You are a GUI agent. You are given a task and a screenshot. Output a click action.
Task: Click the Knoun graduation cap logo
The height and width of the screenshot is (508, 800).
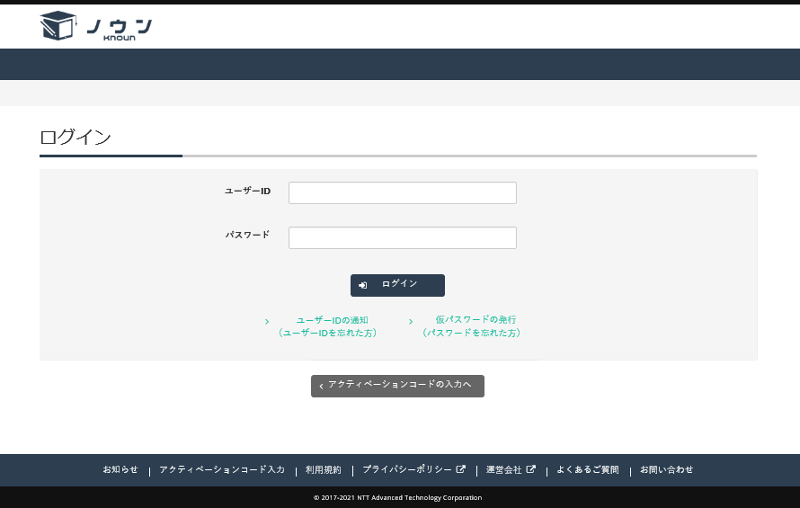point(58,26)
